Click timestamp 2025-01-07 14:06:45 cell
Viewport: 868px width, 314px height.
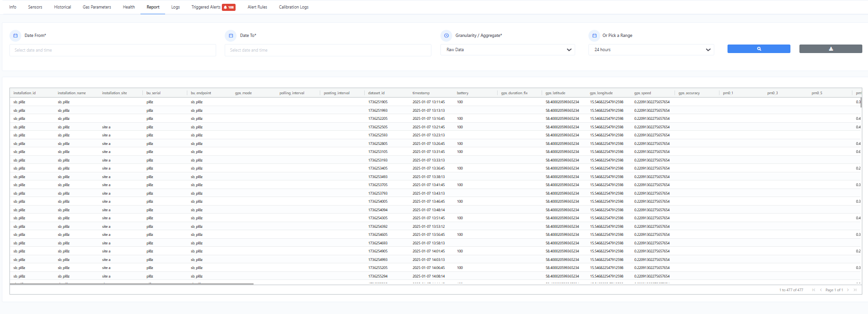[429, 268]
